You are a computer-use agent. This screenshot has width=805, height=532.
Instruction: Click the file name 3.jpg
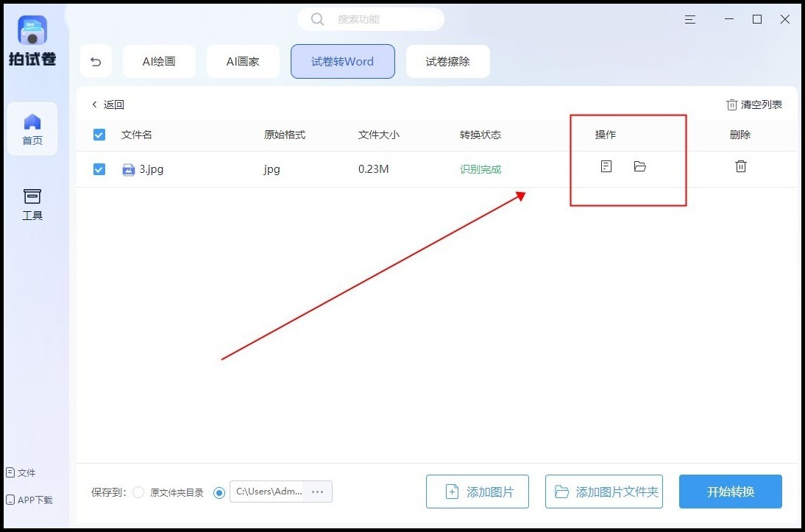coord(152,169)
